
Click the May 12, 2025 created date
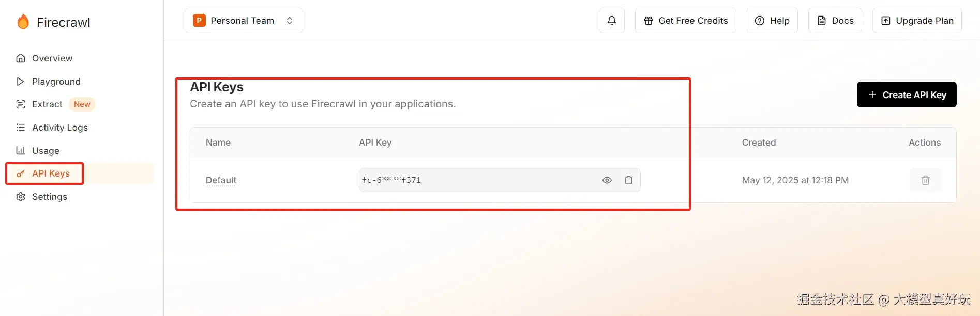click(795, 180)
